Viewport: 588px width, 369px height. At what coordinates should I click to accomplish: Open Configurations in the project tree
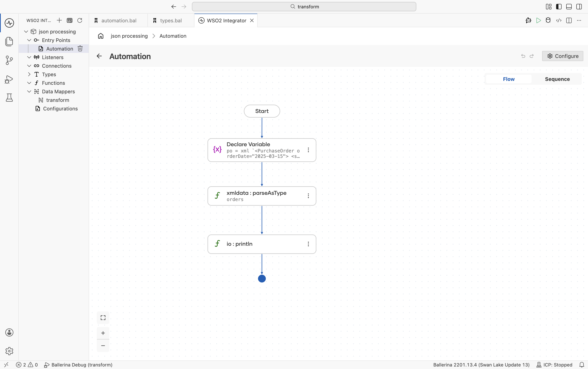[60, 109]
